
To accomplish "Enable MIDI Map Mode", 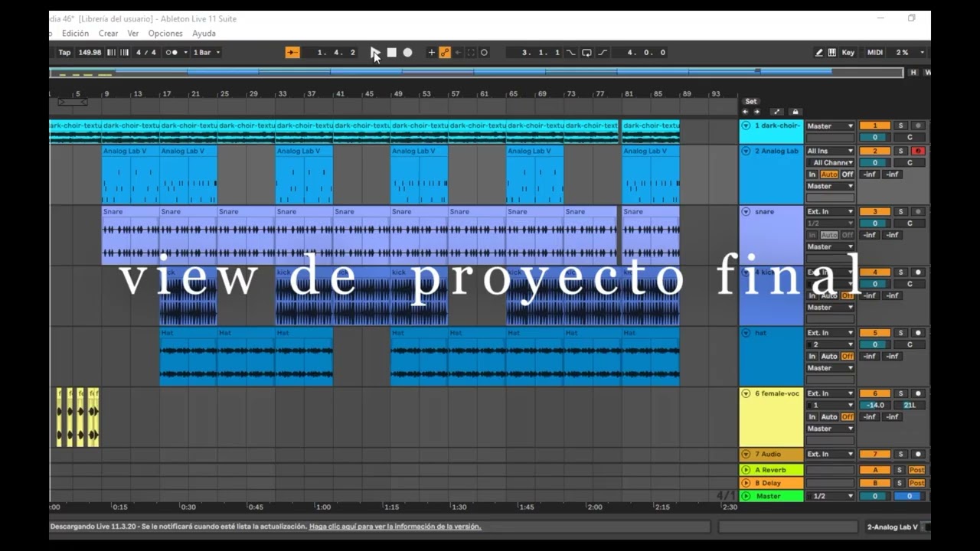I will tap(875, 52).
